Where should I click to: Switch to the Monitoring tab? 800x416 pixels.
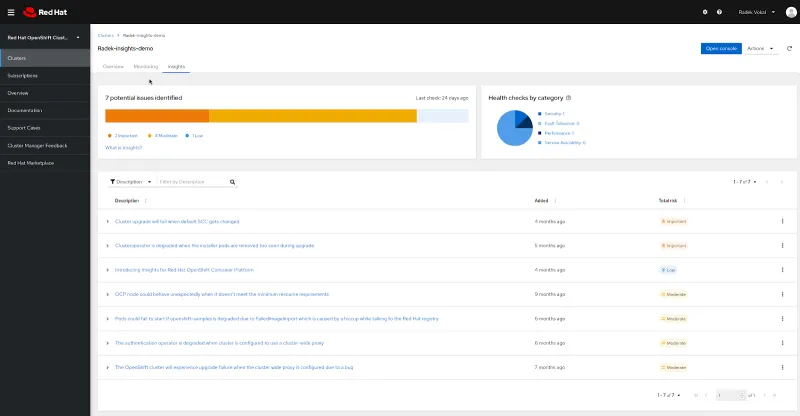pyautogui.click(x=145, y=66)
